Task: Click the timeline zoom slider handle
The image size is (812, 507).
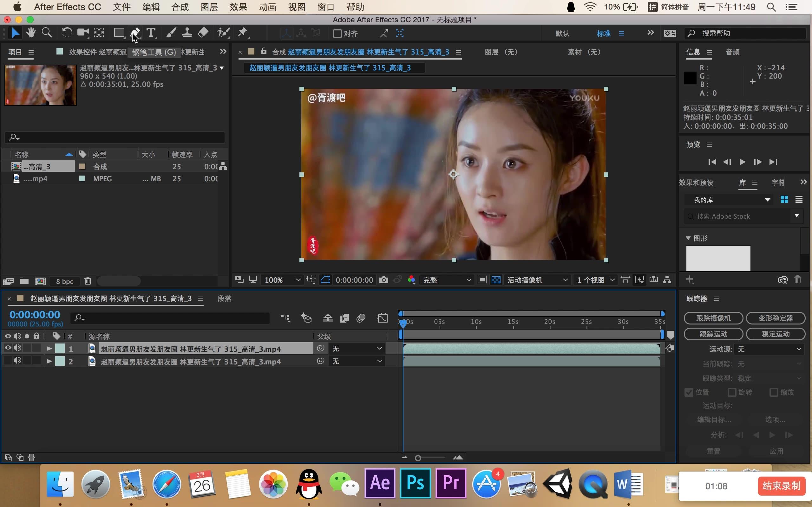Action: 418,458
